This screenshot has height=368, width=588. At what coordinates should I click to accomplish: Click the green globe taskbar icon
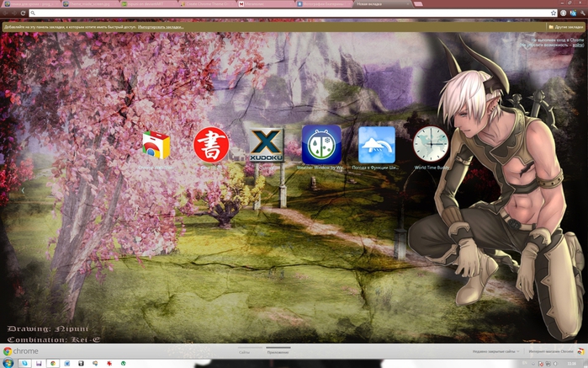(x=123, y=363)
